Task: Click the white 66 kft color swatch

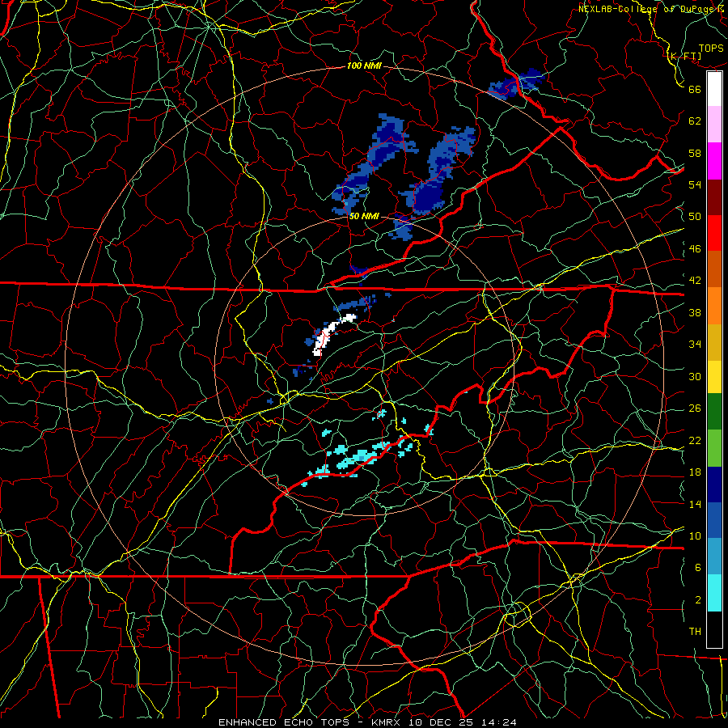Action: [x=714, y=89]
